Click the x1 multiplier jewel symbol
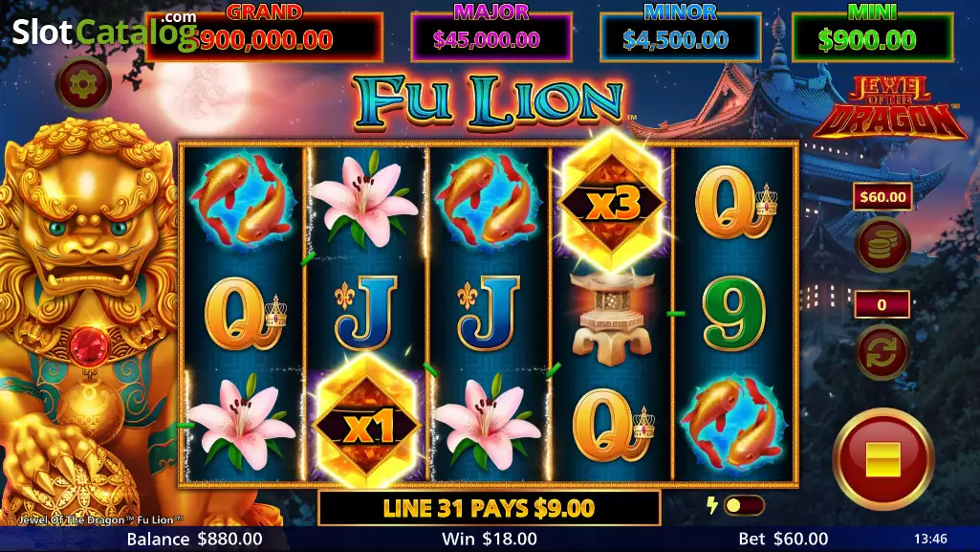980x552 pixels. (366, 425)
